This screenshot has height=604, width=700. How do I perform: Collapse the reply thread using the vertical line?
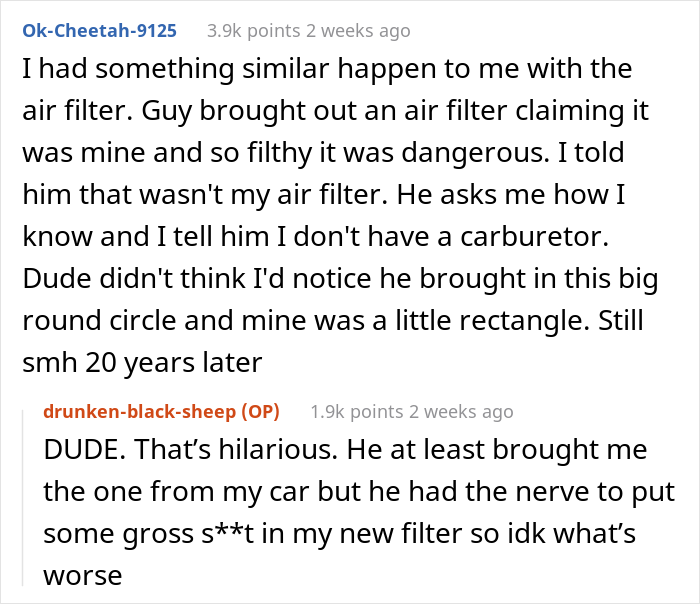(x=23, y=498)
